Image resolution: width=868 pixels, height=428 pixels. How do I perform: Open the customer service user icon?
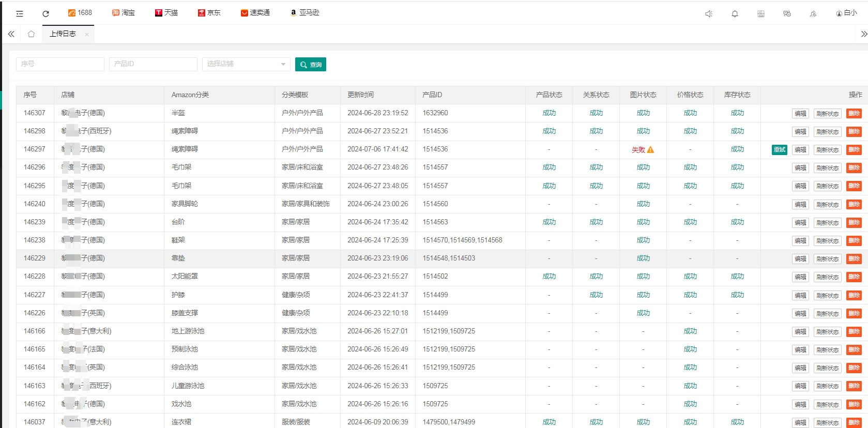[813, 13]
